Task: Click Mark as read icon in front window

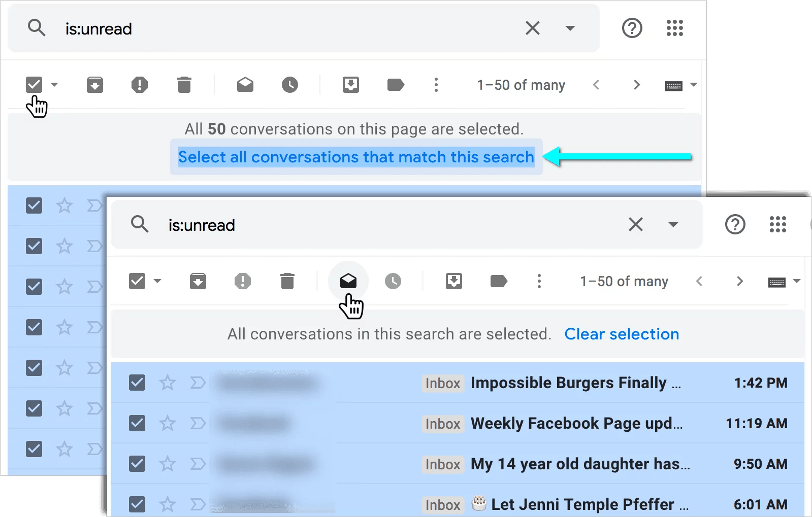Action: tap(348, 281)
